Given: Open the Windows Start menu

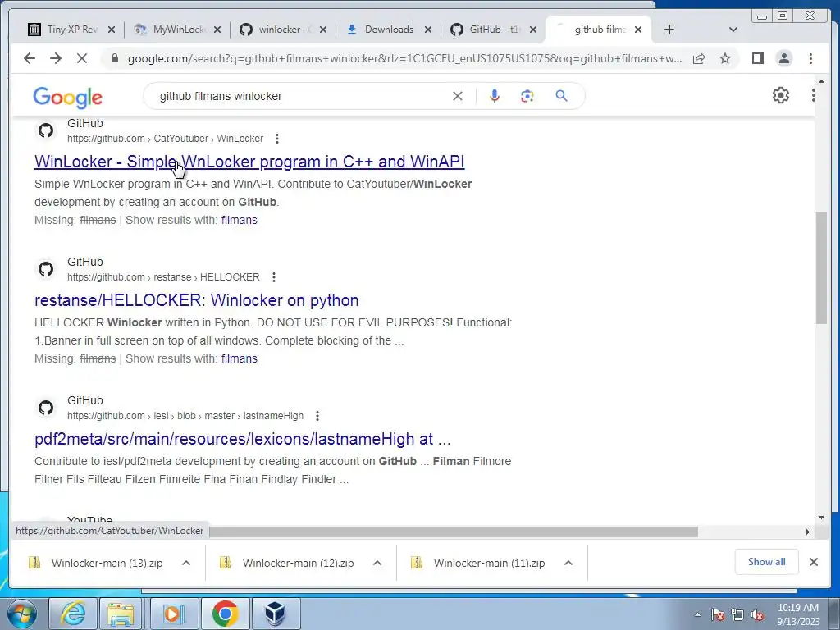Looking at the screenshot, I should [22, 614].
